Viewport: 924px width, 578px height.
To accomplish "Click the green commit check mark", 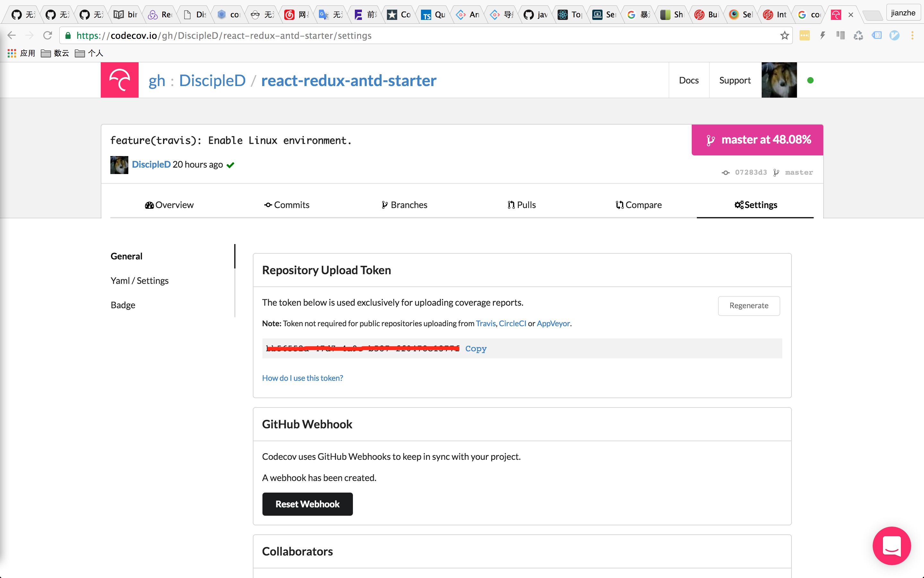I will click(230, 165).
